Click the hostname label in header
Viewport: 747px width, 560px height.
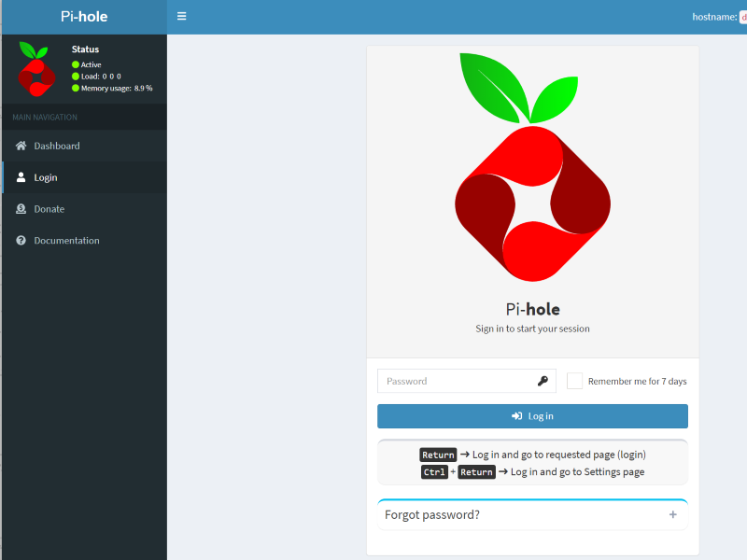click(714, 17)
